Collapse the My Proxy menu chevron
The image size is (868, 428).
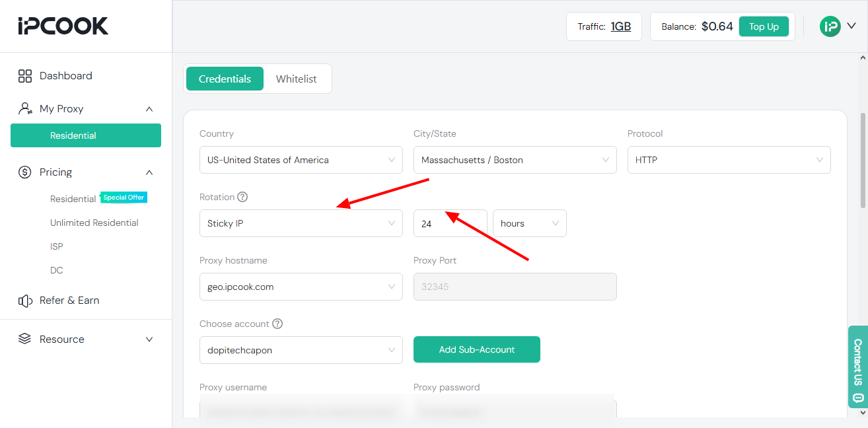pyautogui.click(x=149, y=109)
